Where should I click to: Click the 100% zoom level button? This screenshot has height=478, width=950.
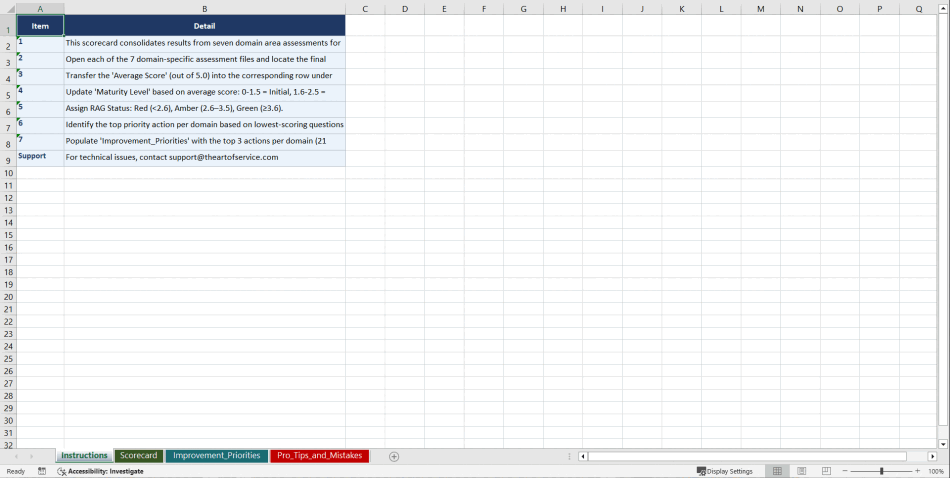(936, 471)
